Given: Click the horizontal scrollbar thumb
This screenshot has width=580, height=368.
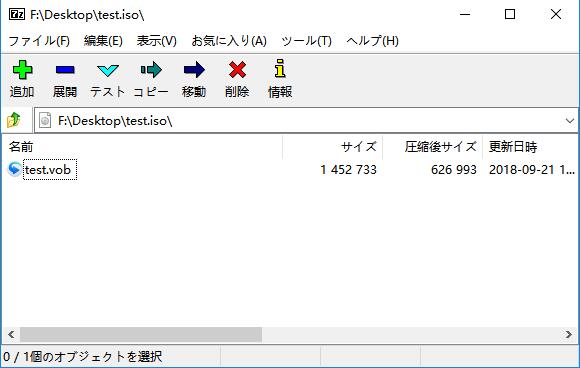Looking at the screenshot, I should [141, 335].
